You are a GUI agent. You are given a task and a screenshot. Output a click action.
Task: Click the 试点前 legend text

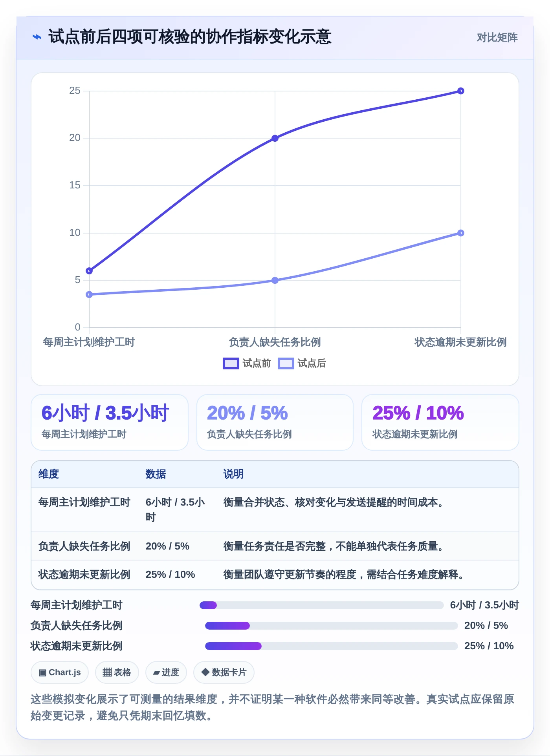pyautogui.click(x=257, y=363)
